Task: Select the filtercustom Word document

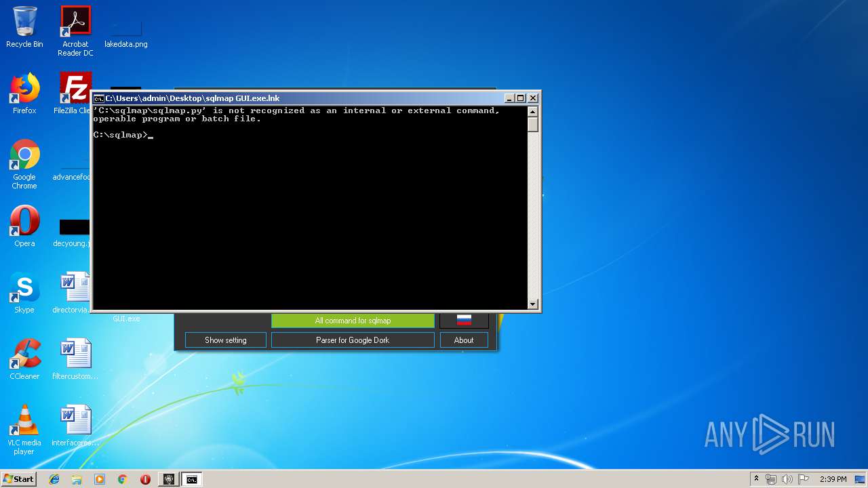Action: (75, 359)
